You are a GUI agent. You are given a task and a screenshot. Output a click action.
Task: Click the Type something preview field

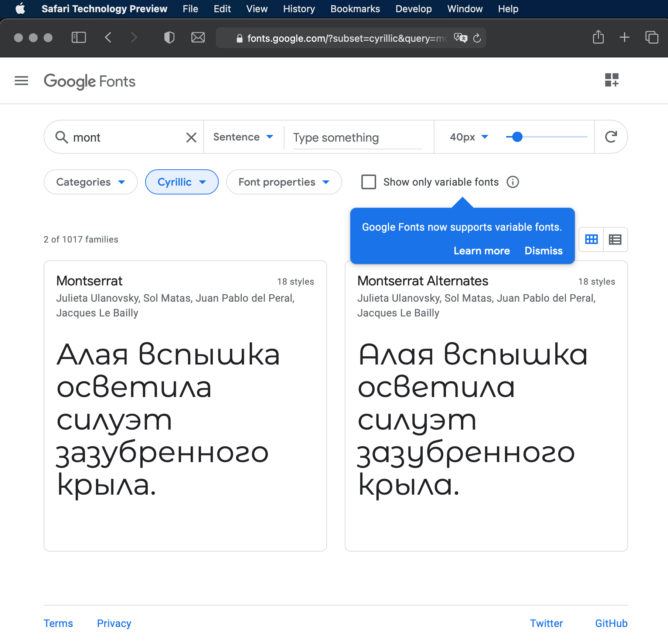pos(357,138)
